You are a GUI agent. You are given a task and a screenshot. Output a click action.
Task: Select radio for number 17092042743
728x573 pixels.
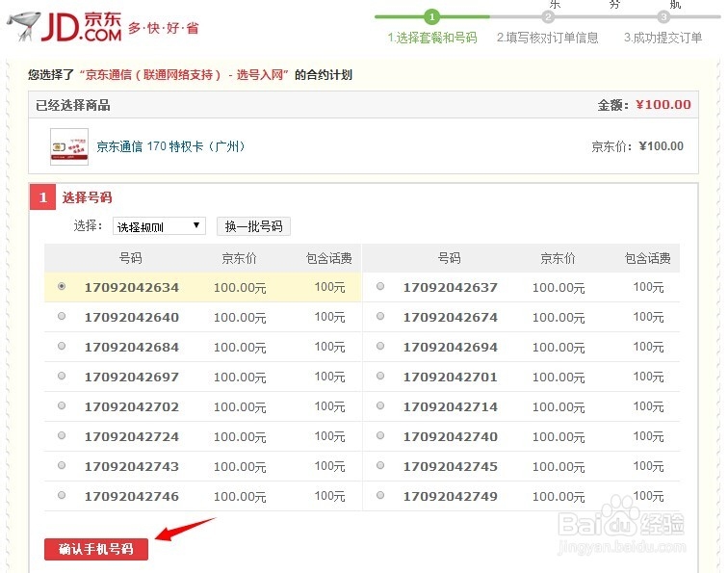[x=62, y=465]
